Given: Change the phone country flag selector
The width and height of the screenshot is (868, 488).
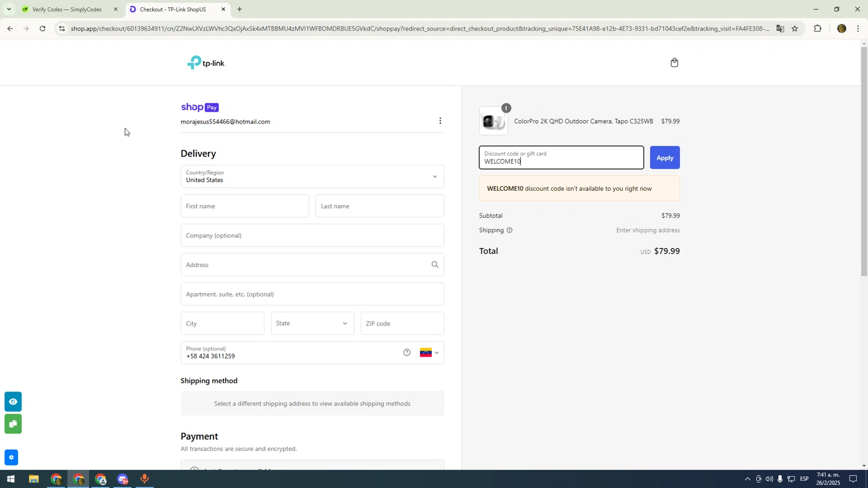Looking at the screenshot, I should 429,353.
